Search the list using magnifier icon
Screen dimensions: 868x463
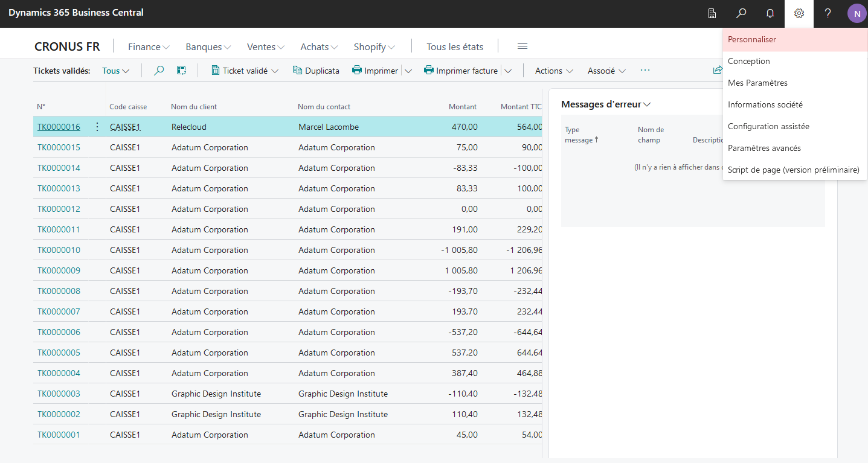[159, 71]
